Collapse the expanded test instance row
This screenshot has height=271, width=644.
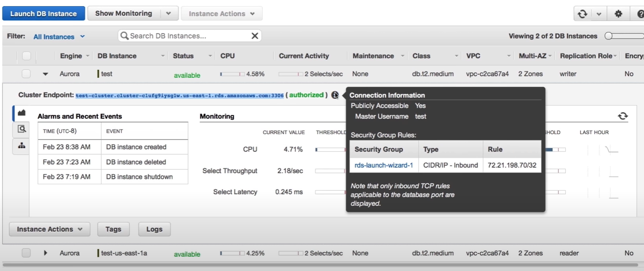pyautogui.click(x=45, y=74)
